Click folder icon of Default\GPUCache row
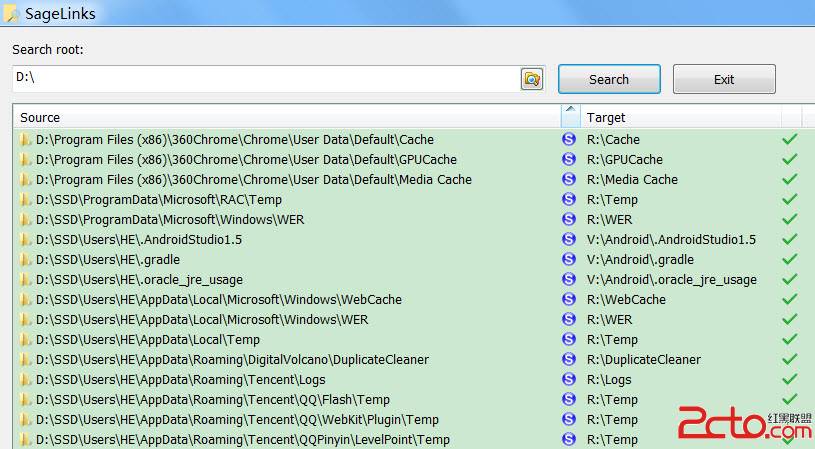This screenshot has height=449, width=815. click(24, 160)
